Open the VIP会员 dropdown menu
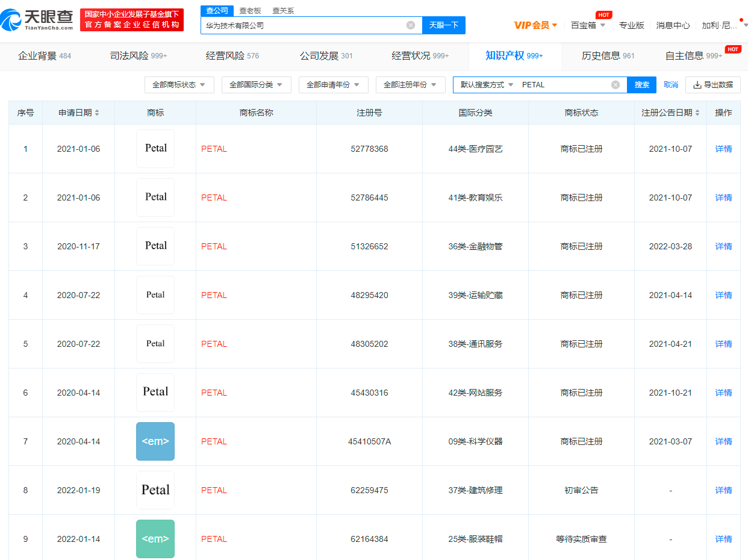Screen dimensions: 748x560 coord(535,25)
